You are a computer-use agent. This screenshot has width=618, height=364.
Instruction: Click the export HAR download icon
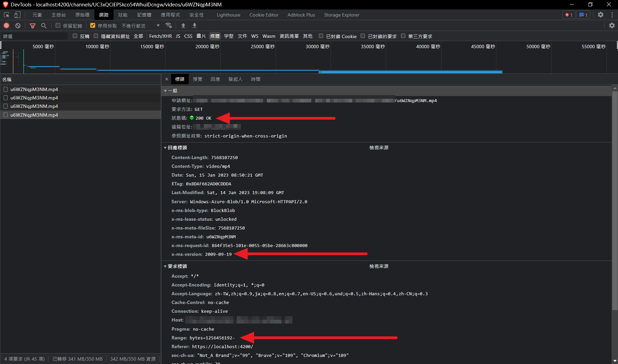[x=194, y=26]
